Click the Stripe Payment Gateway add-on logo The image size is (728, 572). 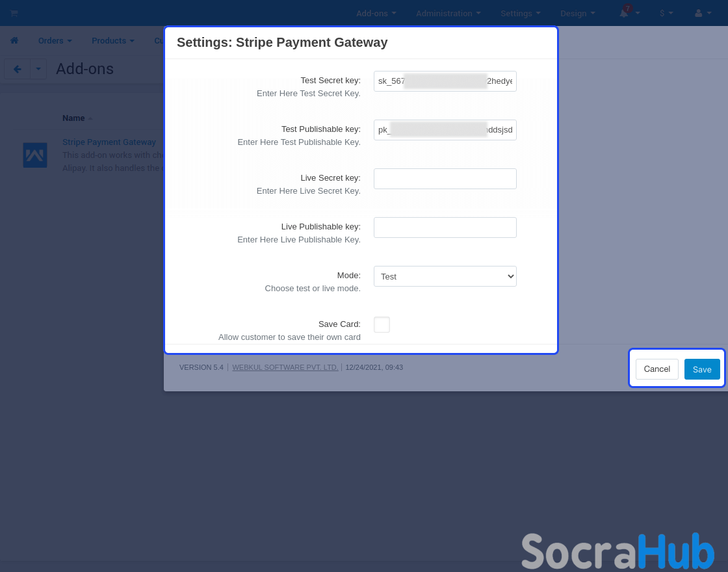(x=35, y=155)
